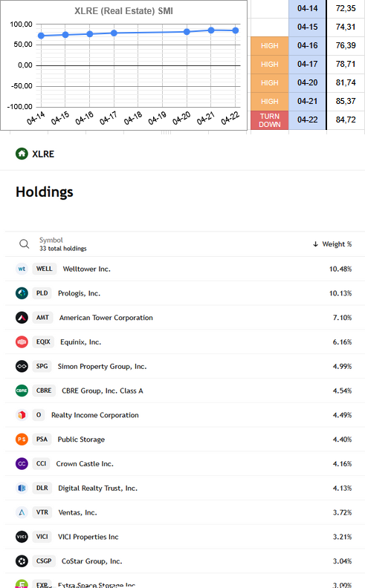
Task: Click the 04-22 data point on chart
Action: (236, 30)
